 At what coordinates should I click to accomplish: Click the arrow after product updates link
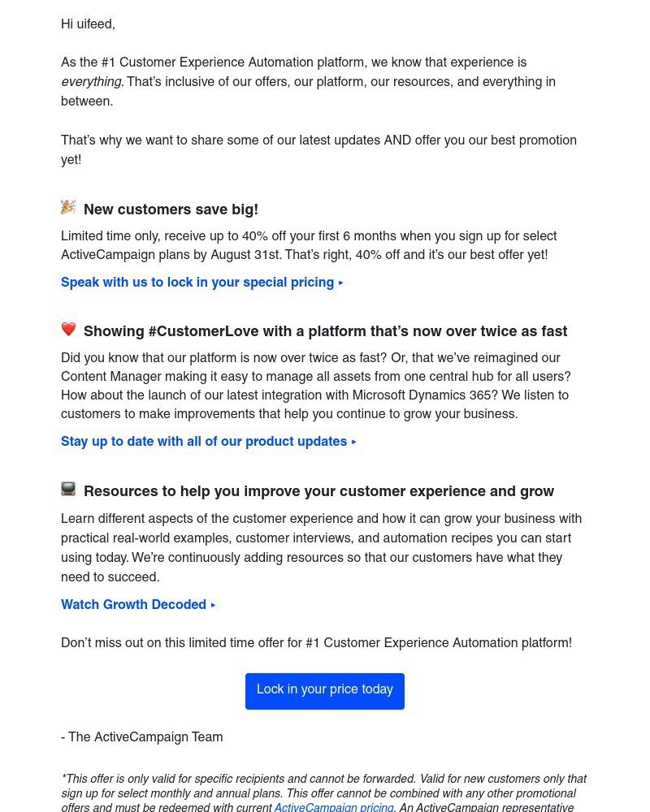(354, 443)
